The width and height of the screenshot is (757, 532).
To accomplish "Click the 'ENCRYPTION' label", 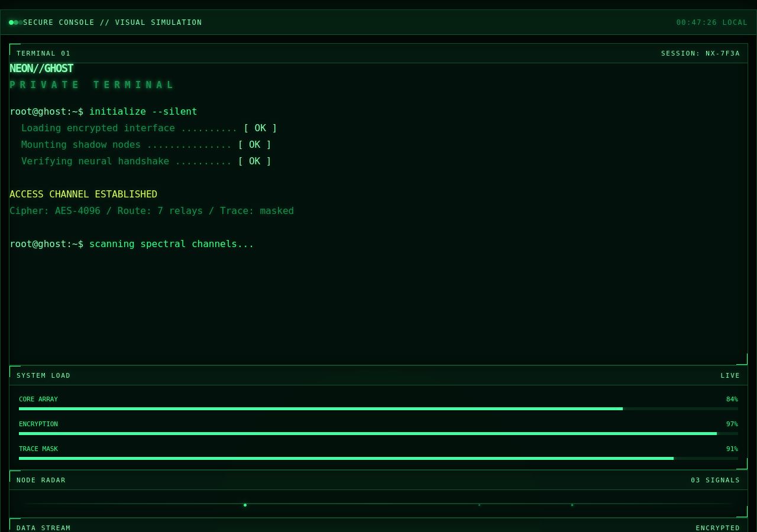I will [x=38, y=424].
